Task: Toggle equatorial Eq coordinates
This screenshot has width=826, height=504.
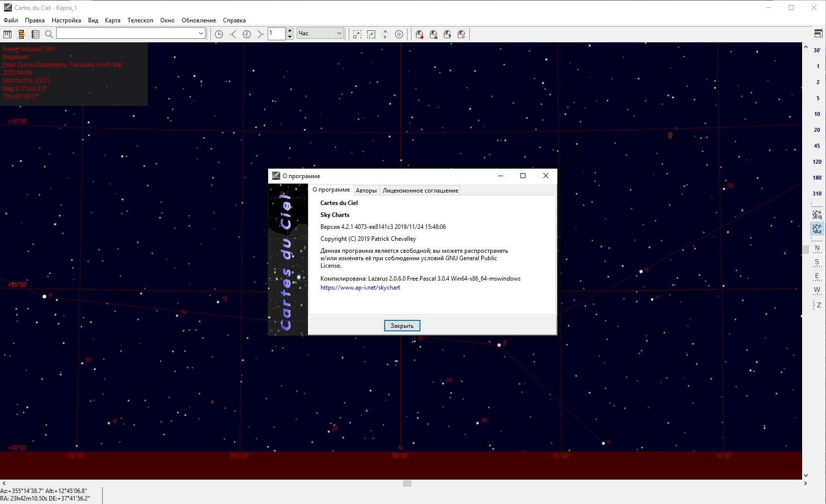Action: coord(817,214)
